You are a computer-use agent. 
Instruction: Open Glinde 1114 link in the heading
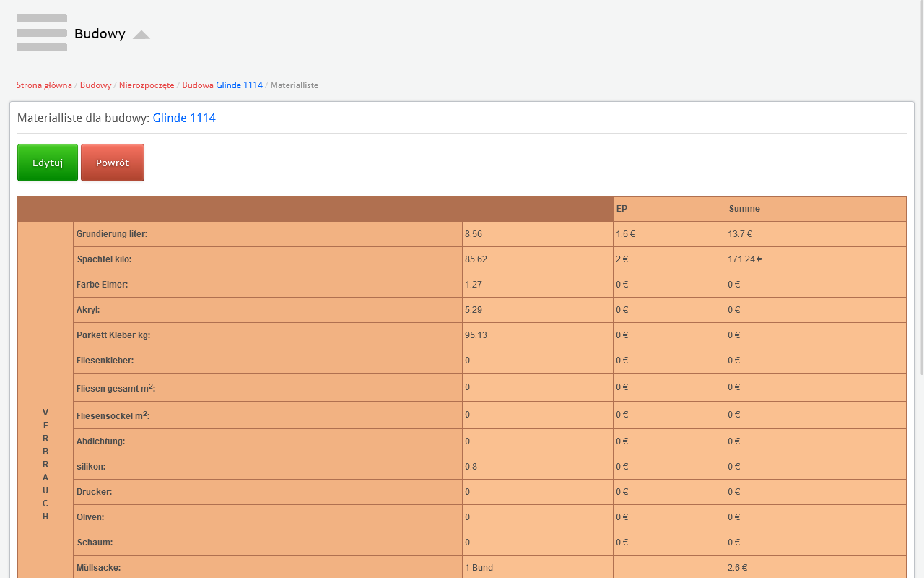point(184,118)
